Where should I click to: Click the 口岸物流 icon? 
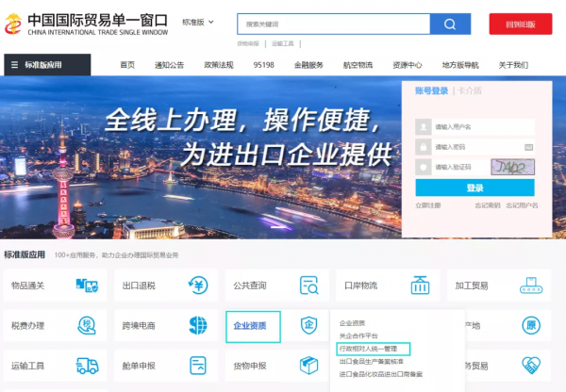(x=420, y=285)
